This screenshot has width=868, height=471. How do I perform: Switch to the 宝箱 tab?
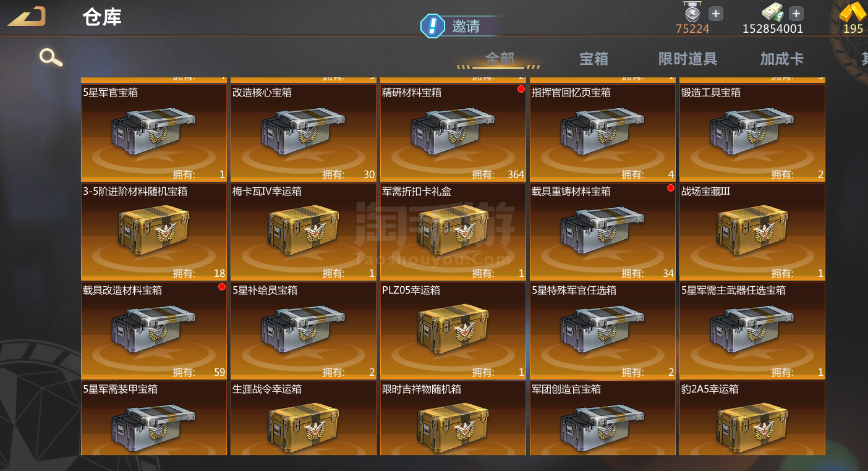click(x=594, y=59)
